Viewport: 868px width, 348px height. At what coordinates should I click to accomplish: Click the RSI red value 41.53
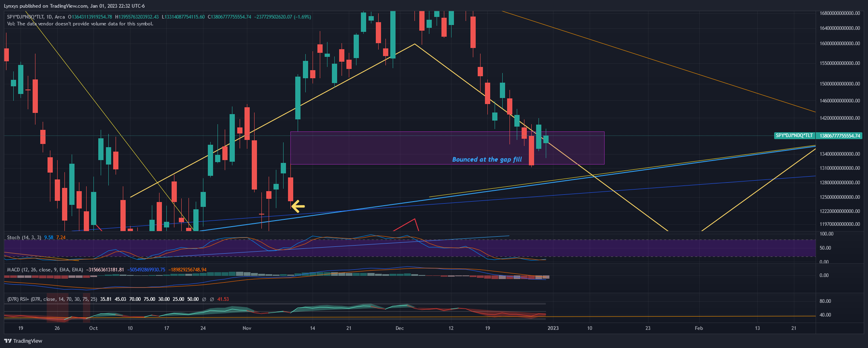pyautogui.click(x=223, y=299)
